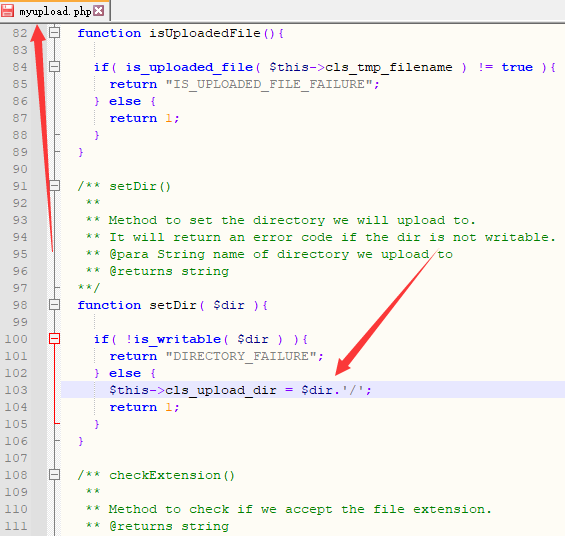Click line number 103 in the margin
This screenshot has width=565, height=536.
pyautogui.click(x=16, y=390)
